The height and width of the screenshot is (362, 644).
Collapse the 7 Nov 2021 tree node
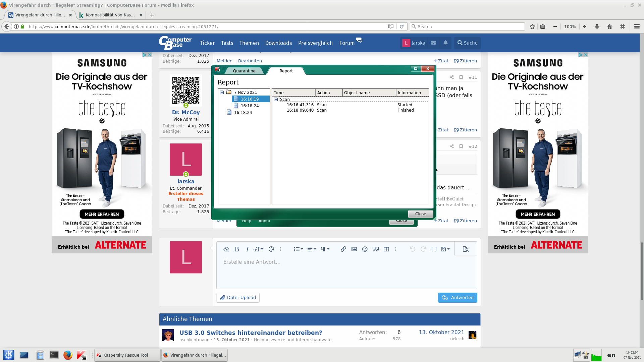(222, 92)
